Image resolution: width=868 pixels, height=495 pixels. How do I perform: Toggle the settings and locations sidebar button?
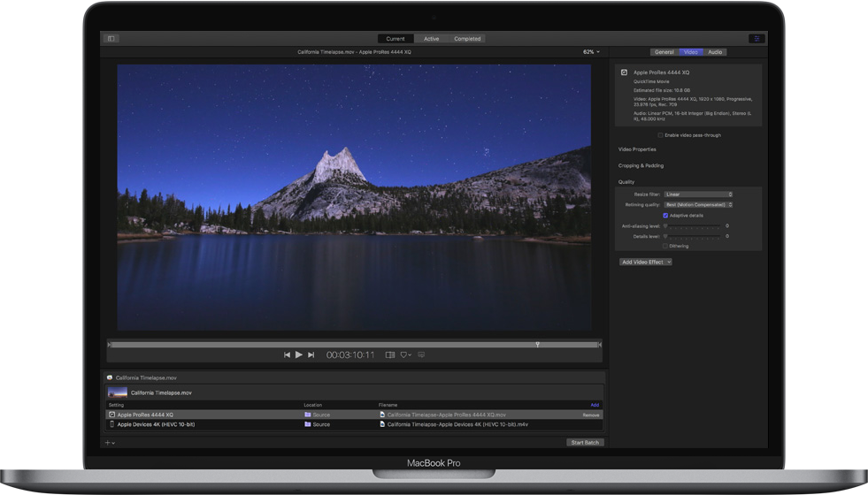pos(111,39)
